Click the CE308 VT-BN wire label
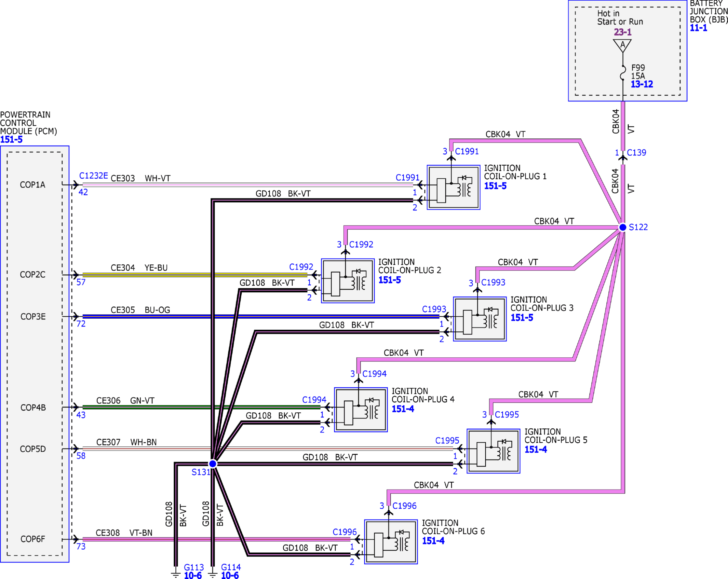Screen dimensions: 728x579 pos(124,533)
